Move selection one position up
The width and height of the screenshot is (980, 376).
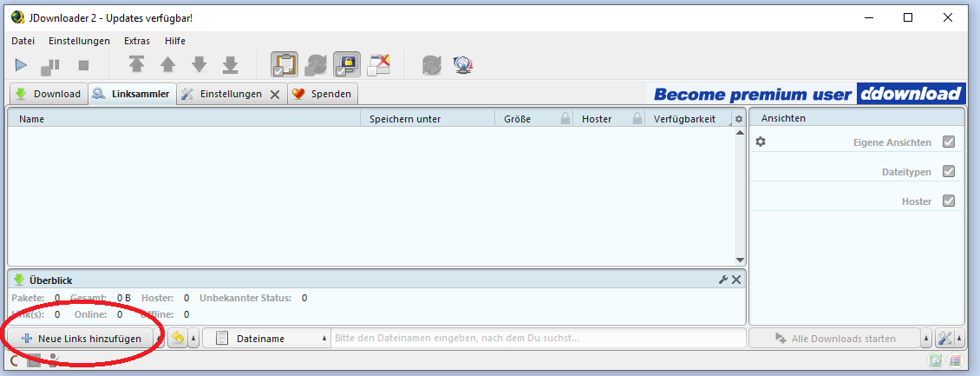coord(167,64)
